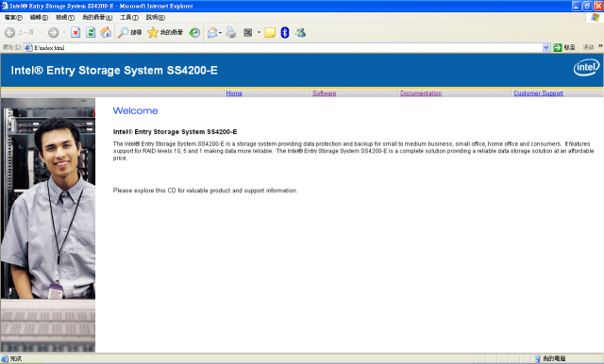Click the 'Please explore this CD' sentence

pos(205,190)
